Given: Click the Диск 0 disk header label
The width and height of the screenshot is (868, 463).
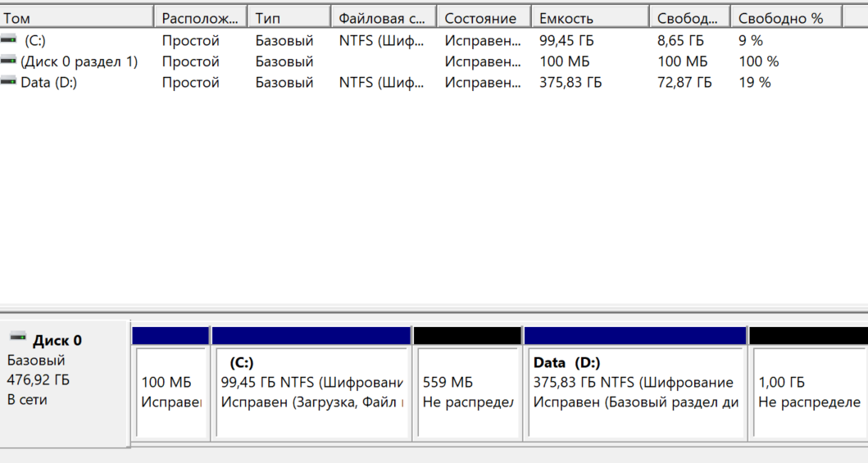Looking at the screenshot, I should pyautogui.click(x=57, y=340).
